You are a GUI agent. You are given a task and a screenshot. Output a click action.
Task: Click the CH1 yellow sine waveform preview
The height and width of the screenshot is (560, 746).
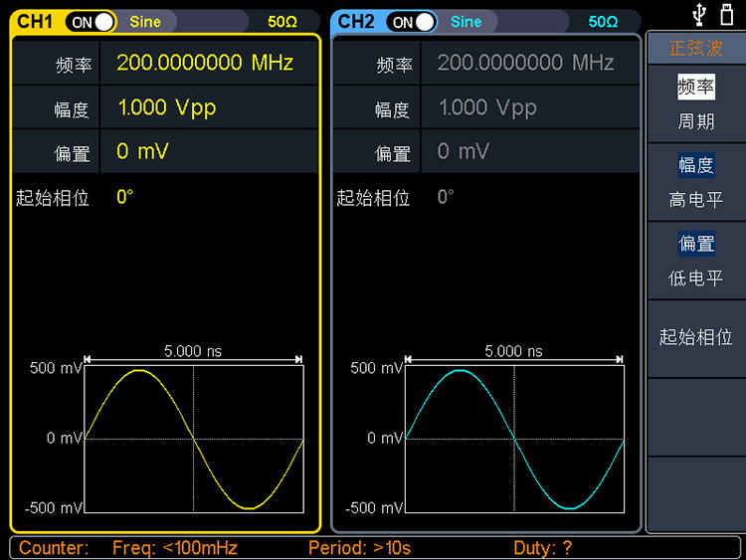(193, 438)
